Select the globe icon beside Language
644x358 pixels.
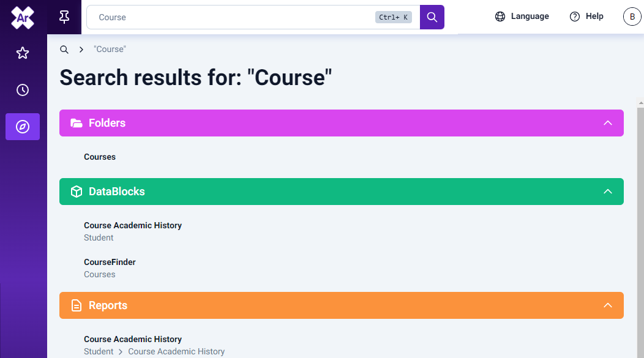[x=500, y=17]
